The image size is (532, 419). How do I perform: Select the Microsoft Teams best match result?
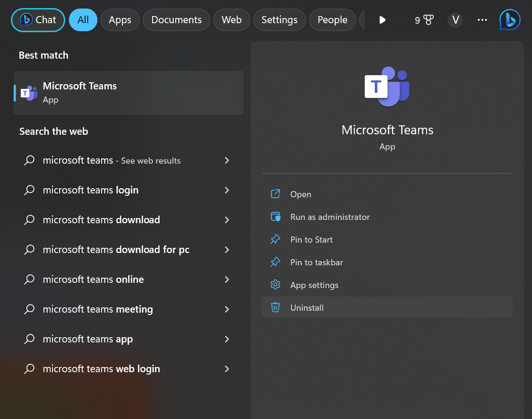[129, 93]
